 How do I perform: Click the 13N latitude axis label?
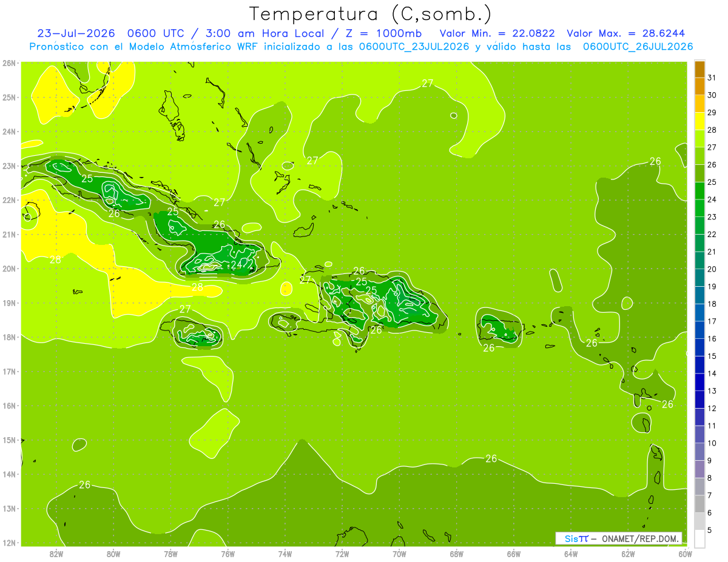click(x=8, y=508)
